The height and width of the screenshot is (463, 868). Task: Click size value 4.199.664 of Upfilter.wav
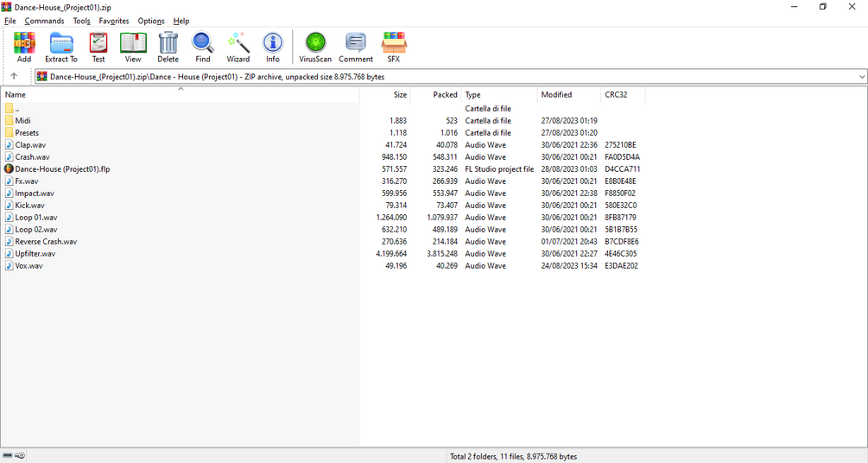(x=391, y=254)
